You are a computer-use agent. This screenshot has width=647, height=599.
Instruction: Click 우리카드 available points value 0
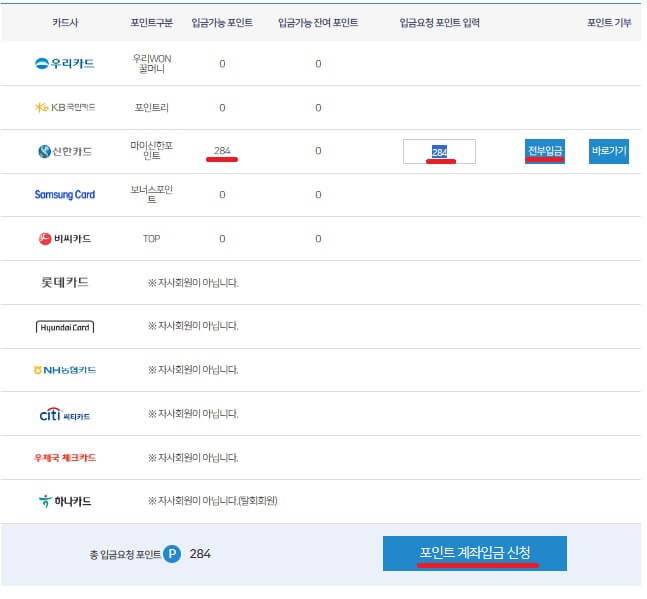[x=222, y=64]
